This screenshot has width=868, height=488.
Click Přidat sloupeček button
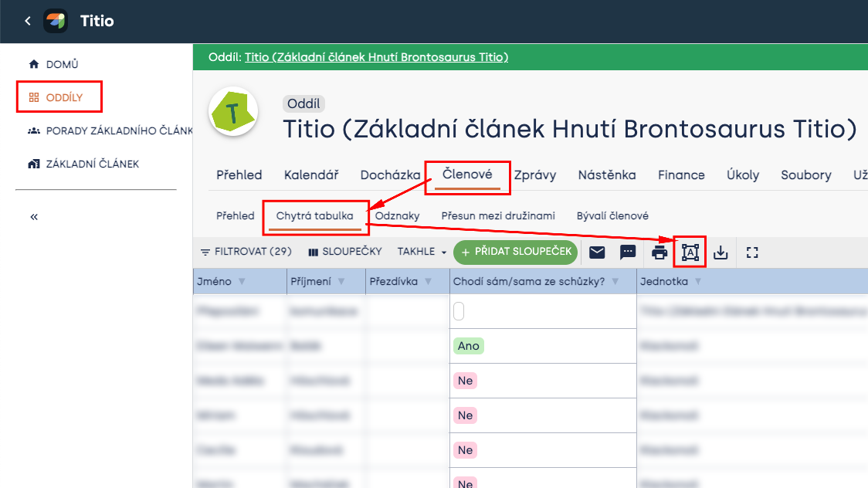[515, 252]
